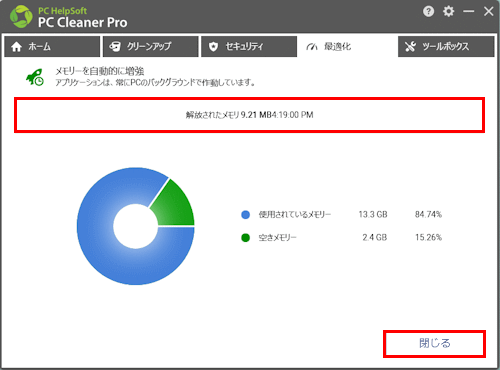Click the PC Cleaner Pro leaf logo
Viewport: 500px width, 370px height.
(21, 16)
